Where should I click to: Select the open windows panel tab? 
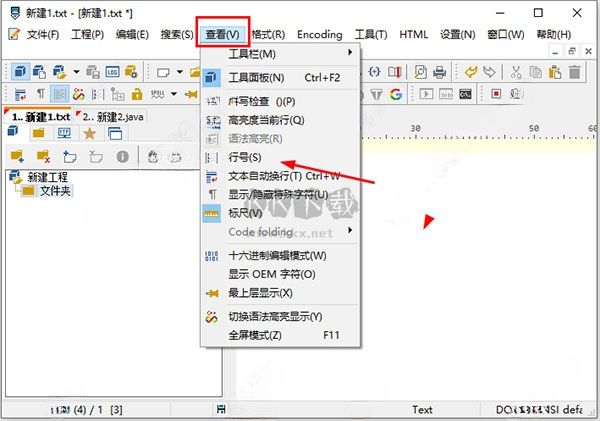115,134
